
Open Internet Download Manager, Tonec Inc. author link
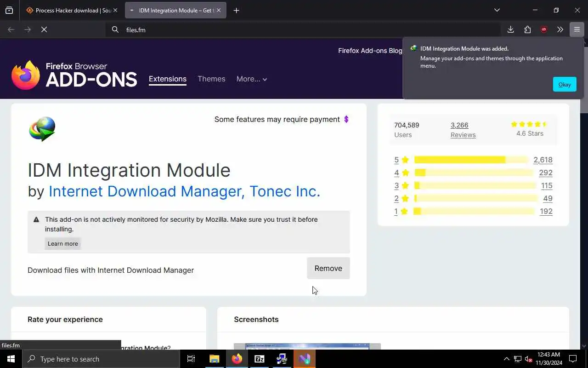184,191
